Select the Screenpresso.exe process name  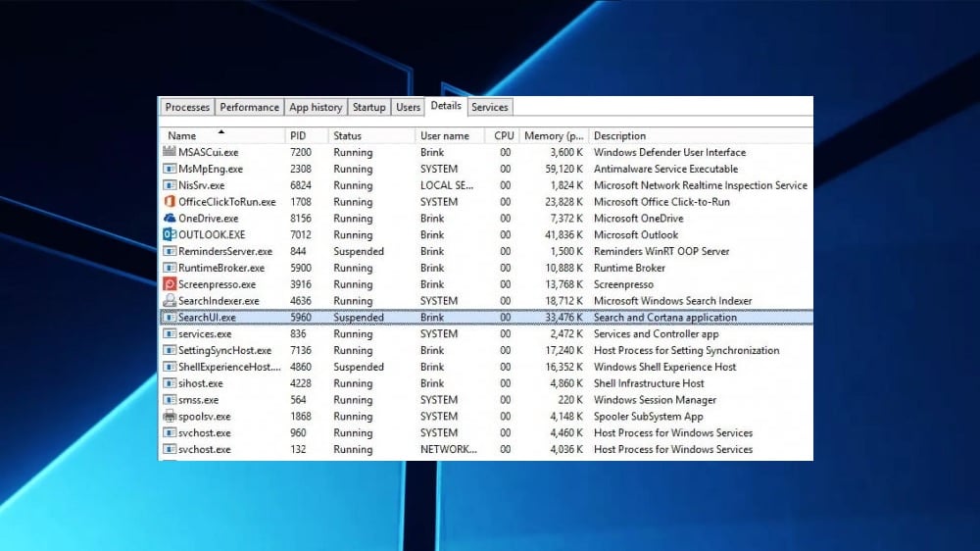tap(217, 284)
